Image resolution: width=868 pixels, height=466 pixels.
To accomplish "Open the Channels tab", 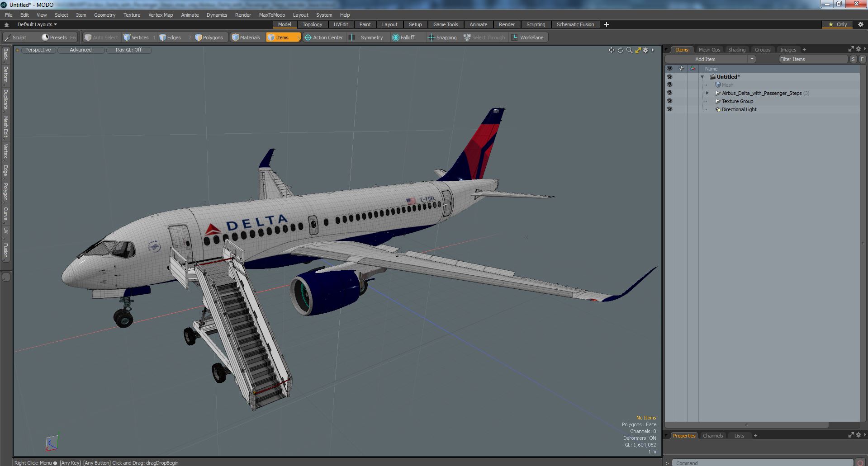I will point(713,436).
